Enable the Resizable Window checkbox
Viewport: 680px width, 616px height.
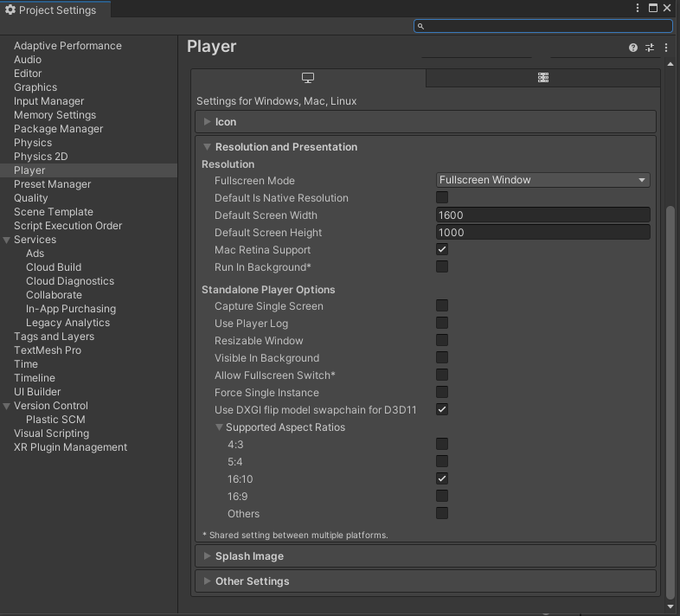442,340
